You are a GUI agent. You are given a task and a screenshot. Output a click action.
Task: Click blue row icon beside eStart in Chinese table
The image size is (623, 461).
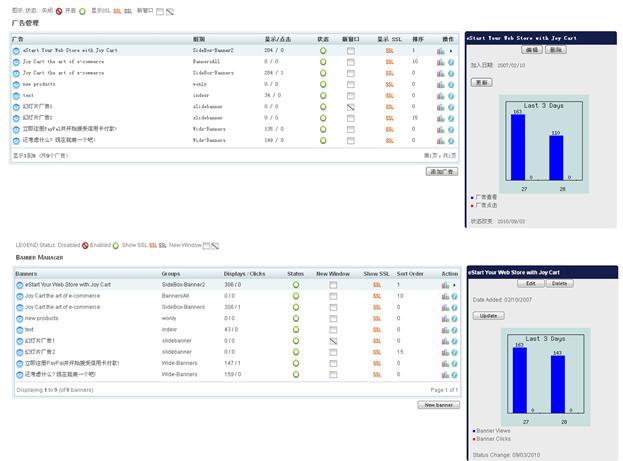coord(16,51)
